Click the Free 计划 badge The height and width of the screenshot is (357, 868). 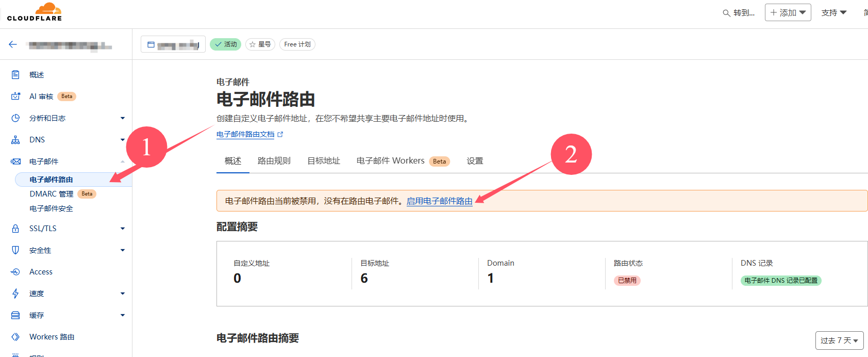tap(297, 44)
